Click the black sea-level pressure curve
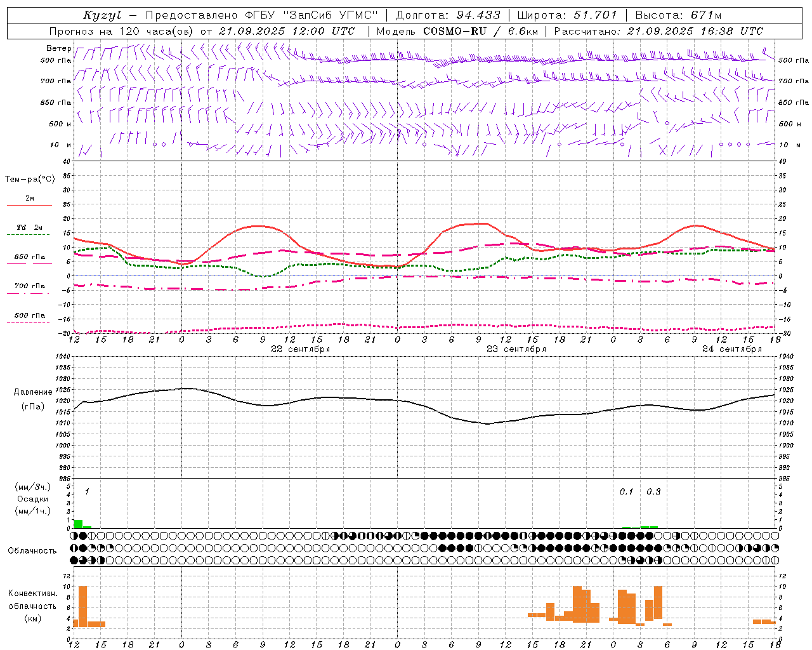Screen dimensions: 812x650 tap(424, 406)
